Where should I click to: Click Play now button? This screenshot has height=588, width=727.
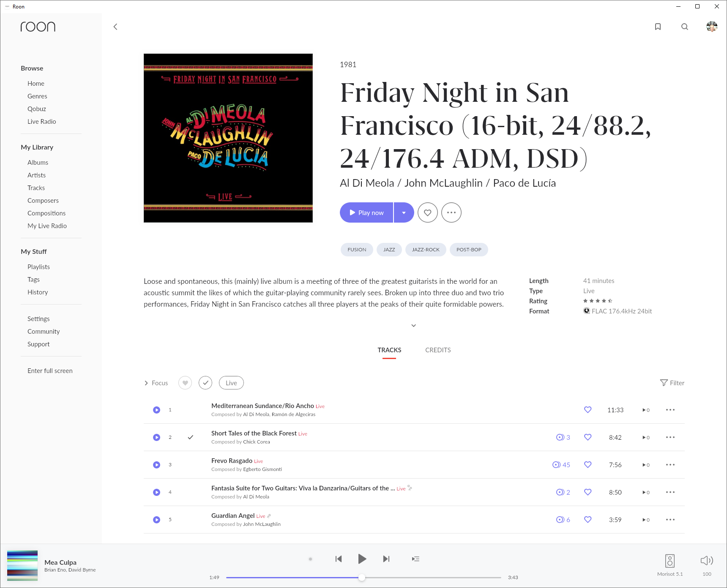pyautogui.click(x=366, y=212)
